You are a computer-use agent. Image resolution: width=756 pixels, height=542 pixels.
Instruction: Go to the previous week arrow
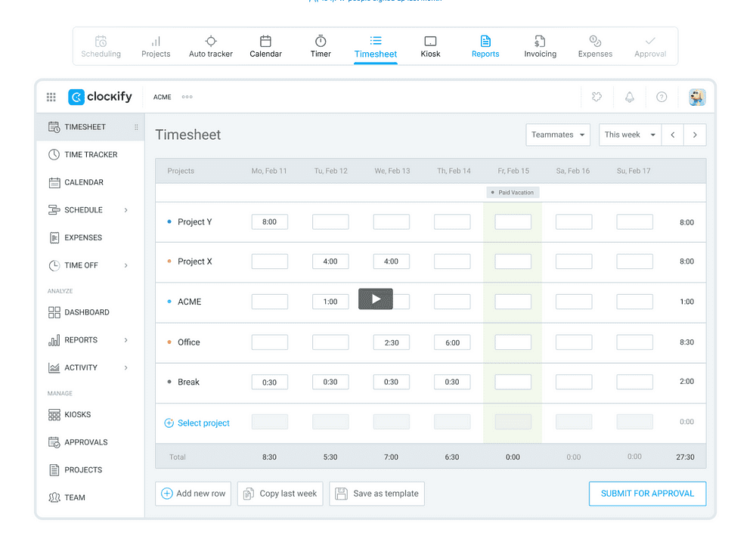[673, 135]
